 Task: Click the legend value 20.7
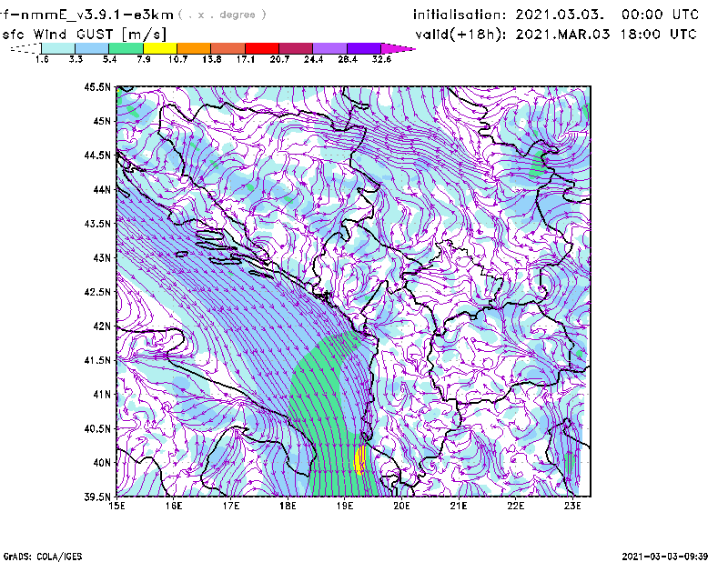point(279,59)
